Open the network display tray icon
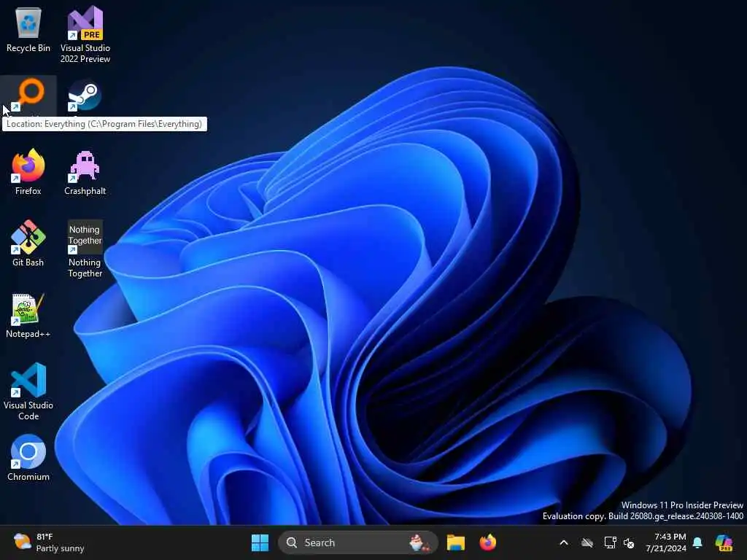Image resolution: width=747 pixels, height=560 pixels. pyautogui.click(x=611, y=542)
